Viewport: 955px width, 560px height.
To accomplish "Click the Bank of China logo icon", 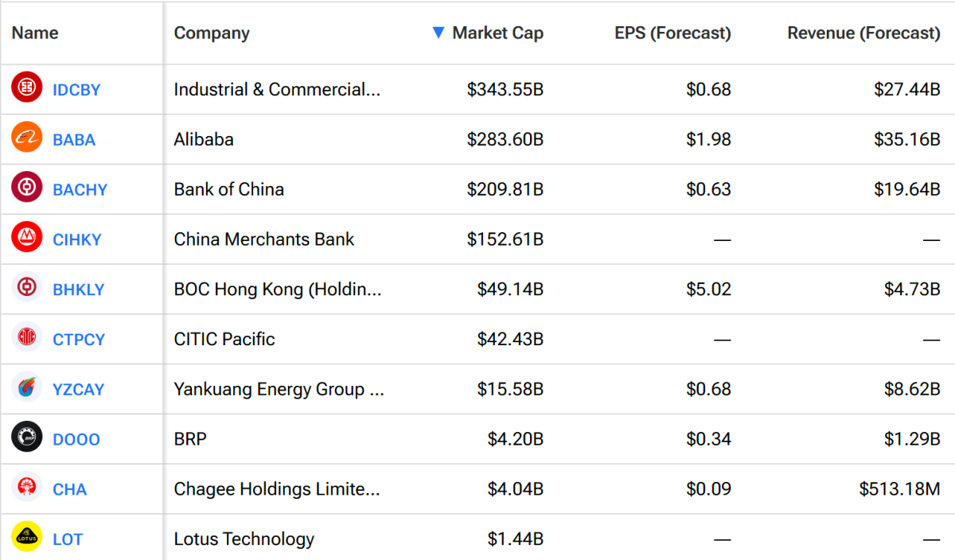I will pyautogui.click(x=27, y=187).
